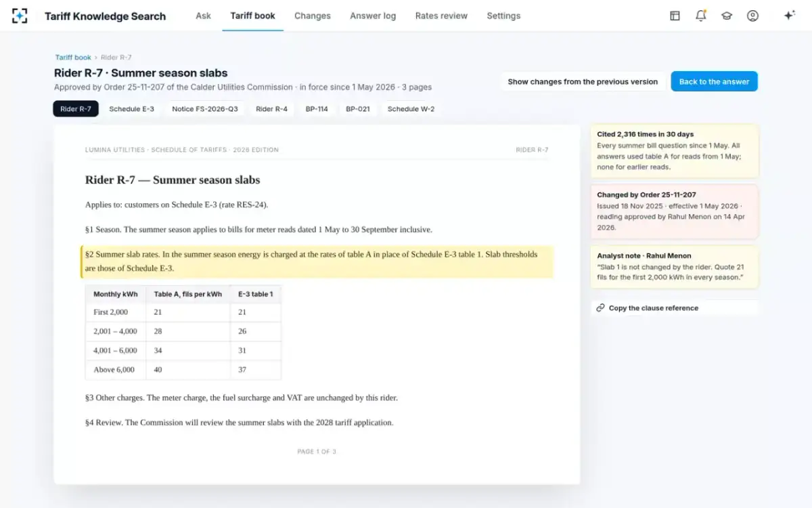Click the Above 6,000 row label
Image resolution: width=812 pixels, height=508 pixels.
[114, 370]
